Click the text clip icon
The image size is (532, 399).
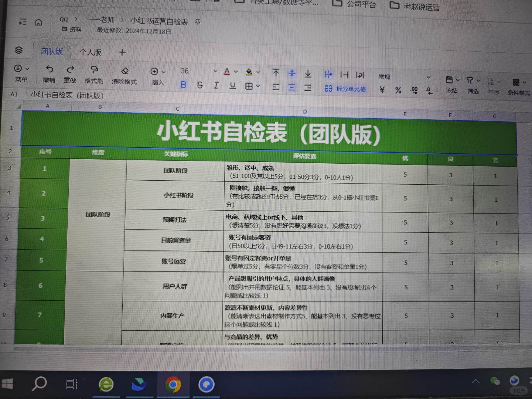344,75
